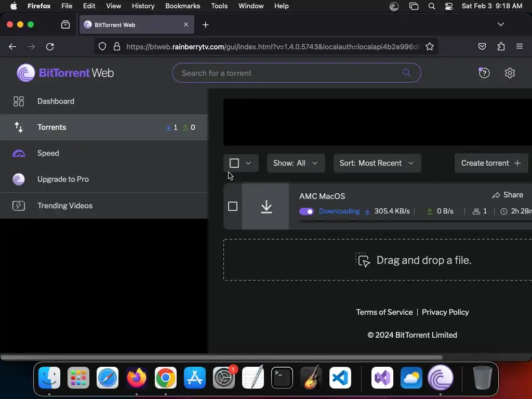The width and height of the screenshot is (532, 399).
Task: Open the Sort: Most Recent dropdown
Action: (377, 163)
